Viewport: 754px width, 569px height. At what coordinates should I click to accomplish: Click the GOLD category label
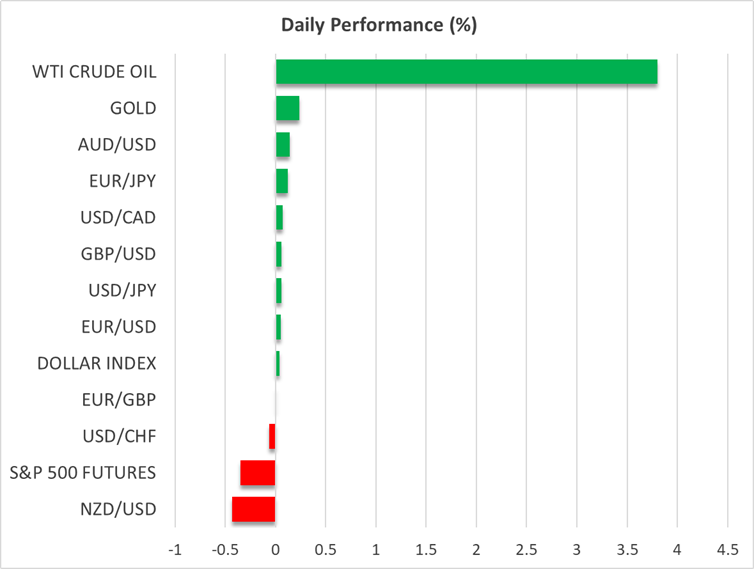pos(135,108)
